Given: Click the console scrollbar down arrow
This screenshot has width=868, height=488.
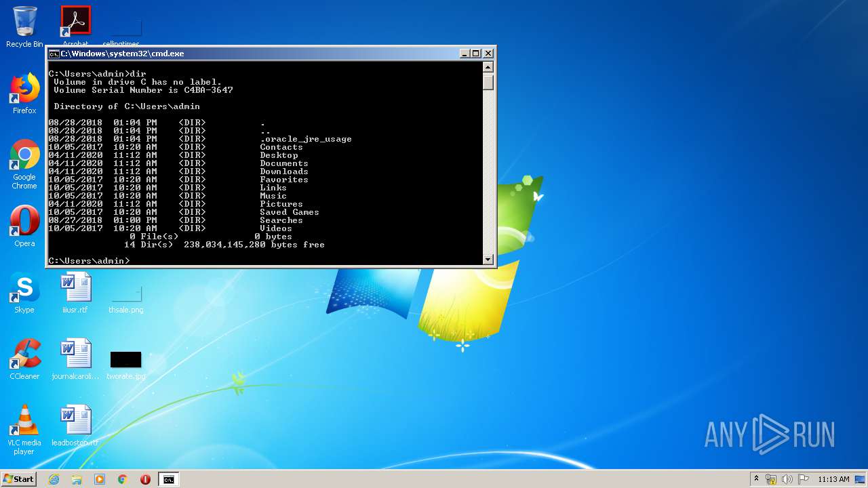Looking at the screenshot, I should coord(488,260).
